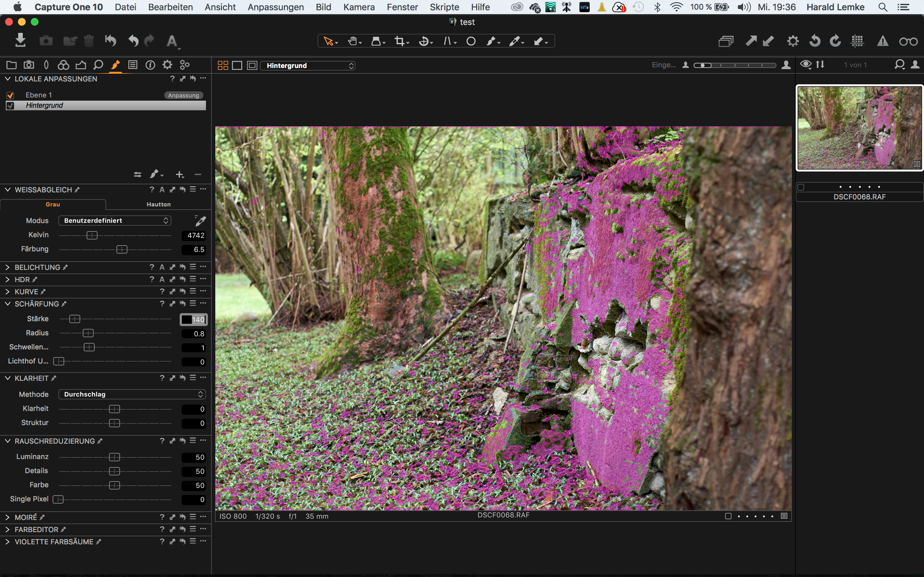Screen dimensions: 924x577
Task: Click the Kelvin slider handle
Action: [x=92, y=236]
